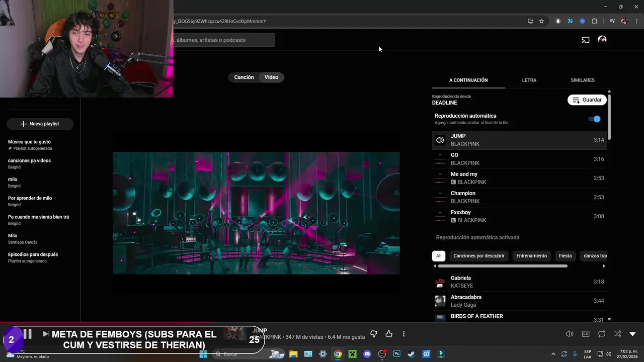Toggle shuffle in the player bar

point(617,334)
